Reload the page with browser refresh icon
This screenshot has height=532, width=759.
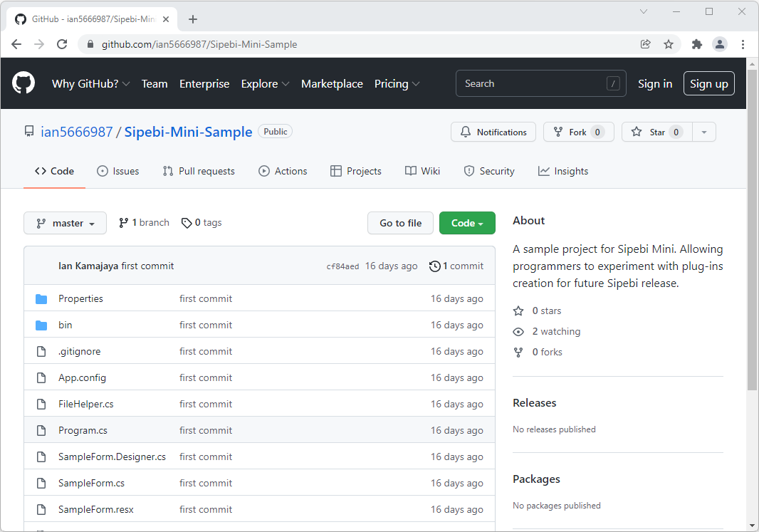click(x=62, y=44)
